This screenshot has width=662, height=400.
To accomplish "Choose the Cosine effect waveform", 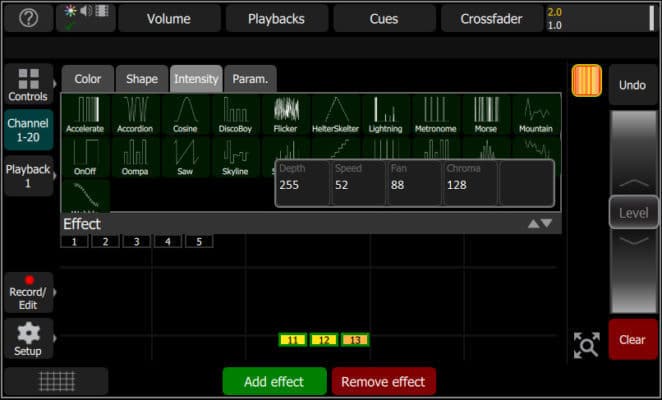I will pyautogui.click(x=185, y=114).
